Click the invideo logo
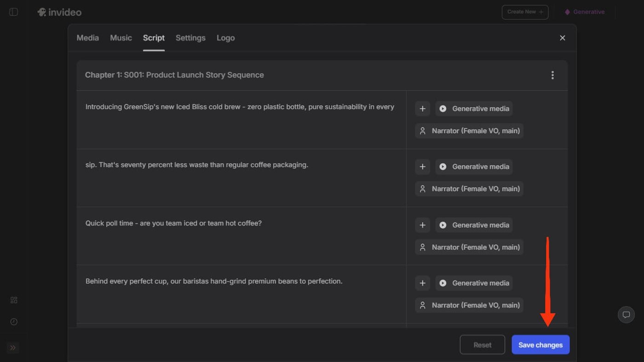 (59, 12)
